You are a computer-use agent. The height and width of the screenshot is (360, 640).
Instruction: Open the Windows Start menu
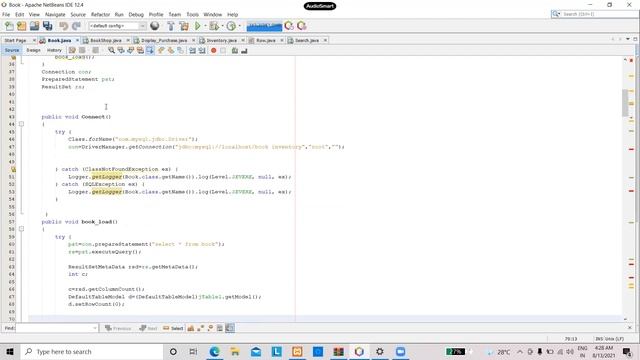coord(10,352)
